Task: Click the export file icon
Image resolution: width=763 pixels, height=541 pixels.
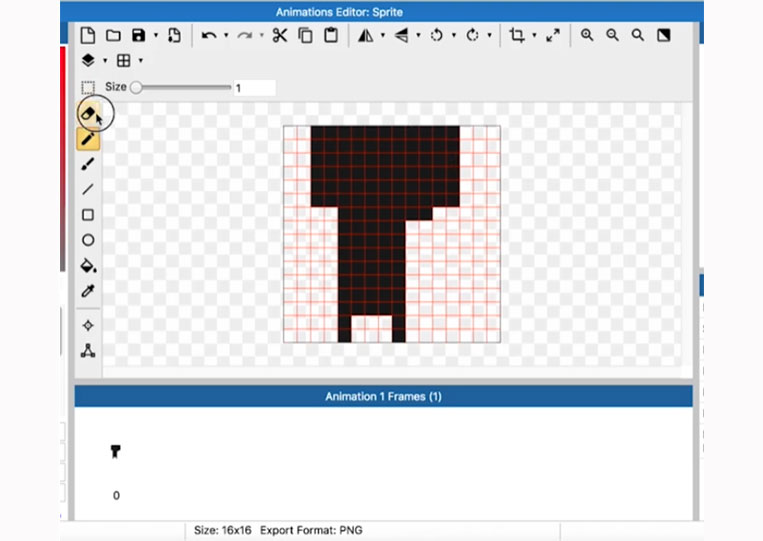Action: (174, 35)
